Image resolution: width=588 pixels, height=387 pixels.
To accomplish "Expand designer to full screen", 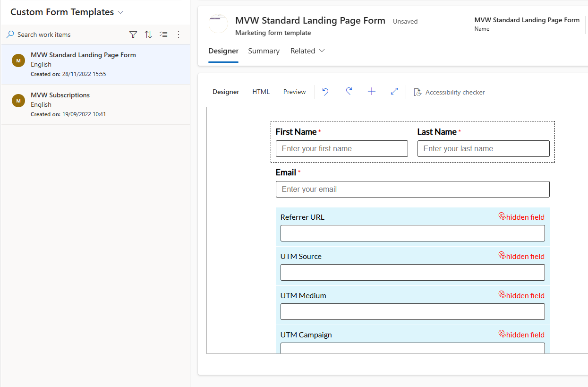I will coord(394,92).
